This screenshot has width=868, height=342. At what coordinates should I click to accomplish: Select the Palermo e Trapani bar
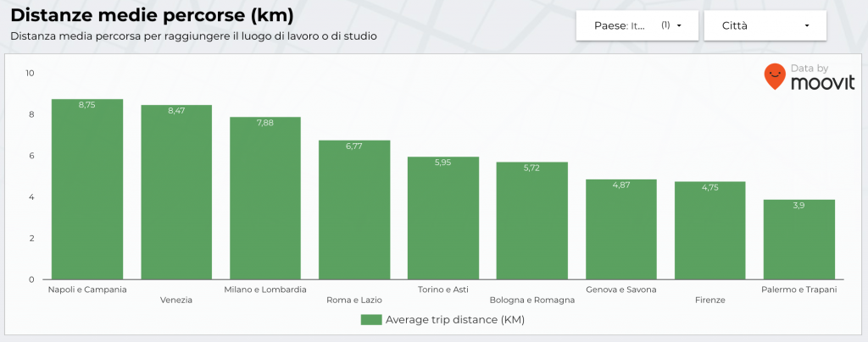799,240
